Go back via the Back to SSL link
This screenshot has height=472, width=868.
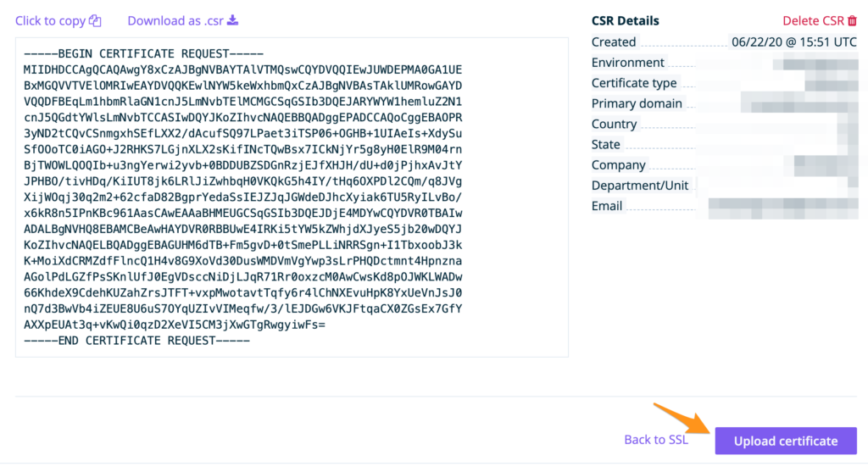pyautogui.click(x=656, y=440)
